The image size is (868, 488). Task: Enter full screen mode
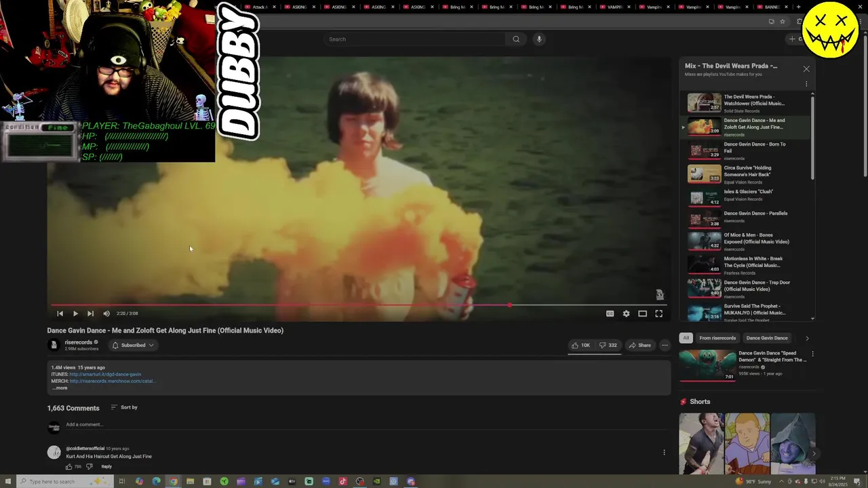click(x=658, y=313)
